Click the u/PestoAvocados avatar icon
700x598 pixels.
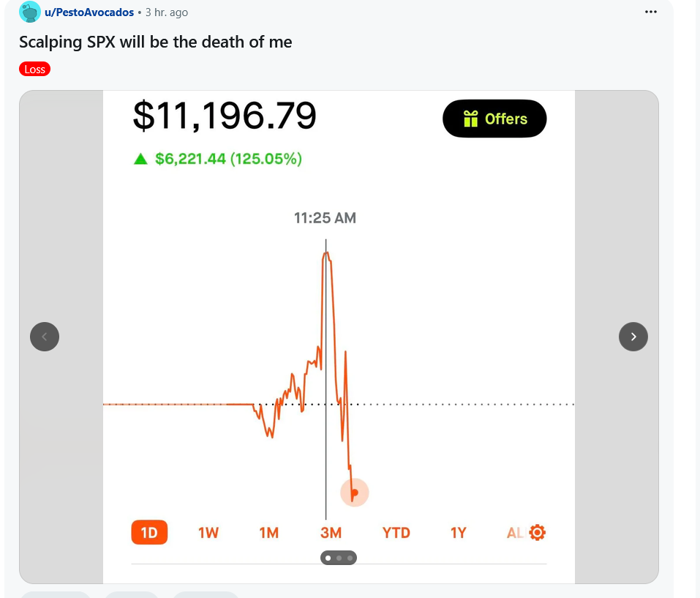pos(29,12)
